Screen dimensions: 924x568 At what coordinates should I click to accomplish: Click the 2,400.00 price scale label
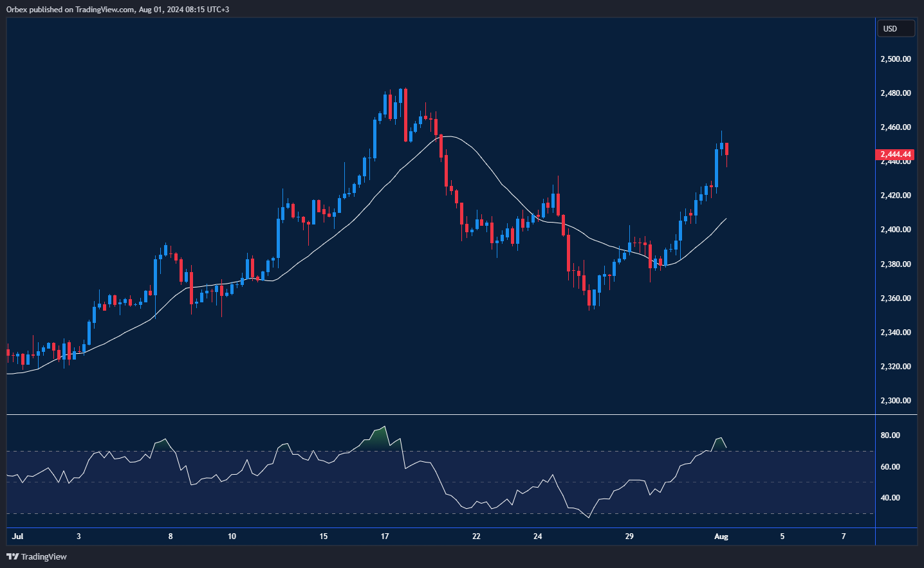click(x=895, y=230)
